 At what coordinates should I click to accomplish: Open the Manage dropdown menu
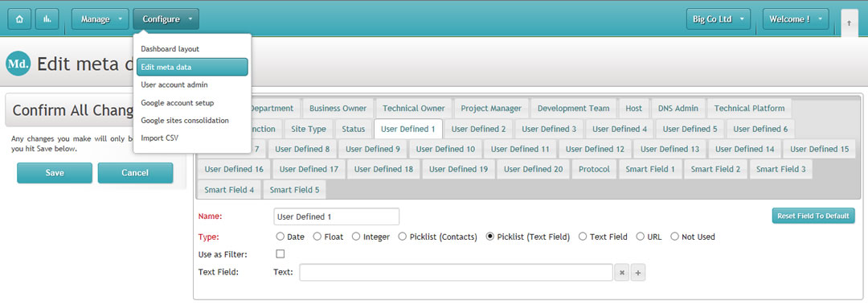coord(100,19)
